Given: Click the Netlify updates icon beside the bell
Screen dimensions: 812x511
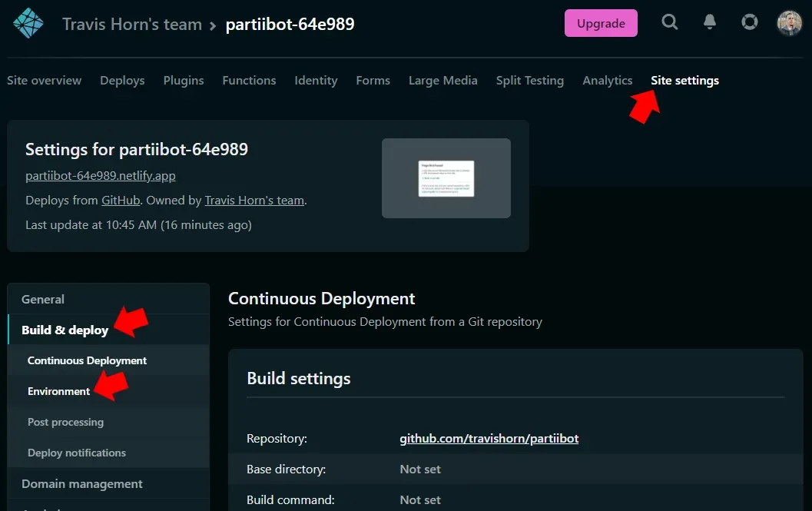Looking at the screenshot, I should (749, 22).
